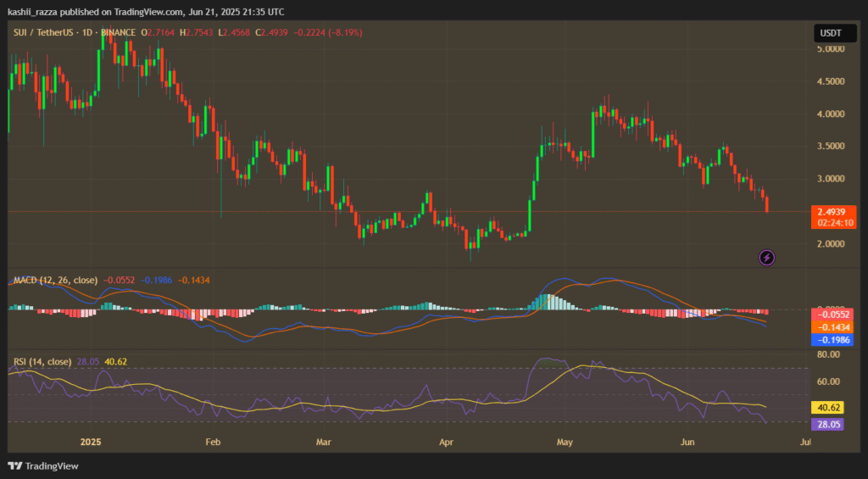Click the MACD histogram value tag -0.0552
The height and width of the screenshot is (479, 868).
click(x=832, y=315)
